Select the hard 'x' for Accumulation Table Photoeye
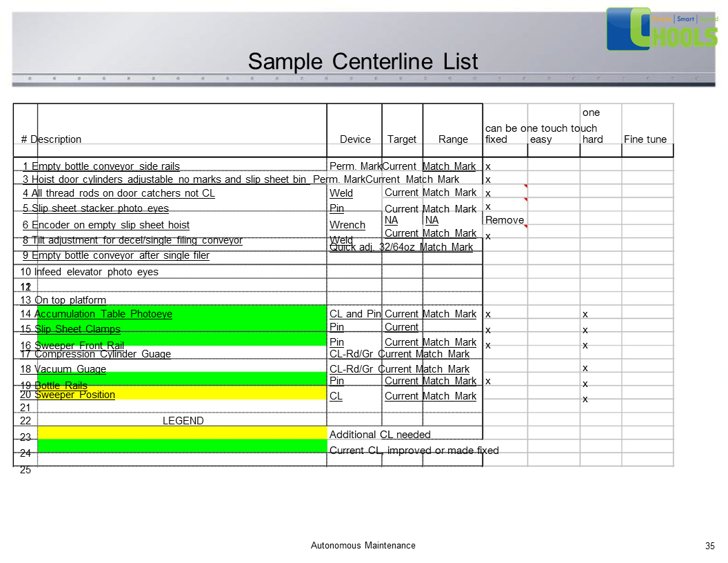Screen dimensions: 728x563 (x=585, y=314)
